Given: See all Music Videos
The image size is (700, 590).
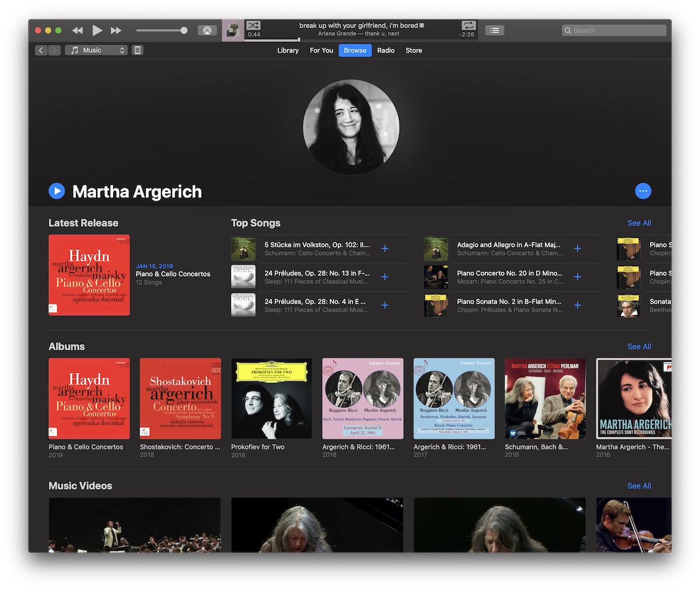Looking at the screenshot, I should pyautogui.click(x=639, y=486).
